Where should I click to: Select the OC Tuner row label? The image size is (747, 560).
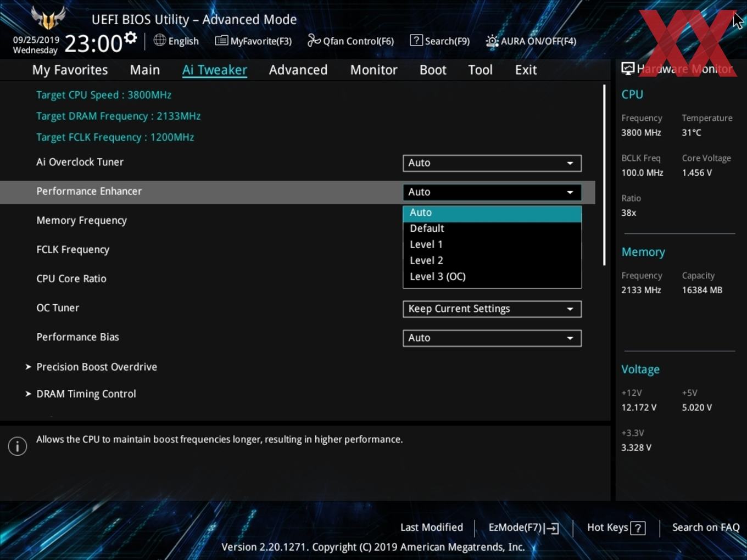[x=58, y=307]
